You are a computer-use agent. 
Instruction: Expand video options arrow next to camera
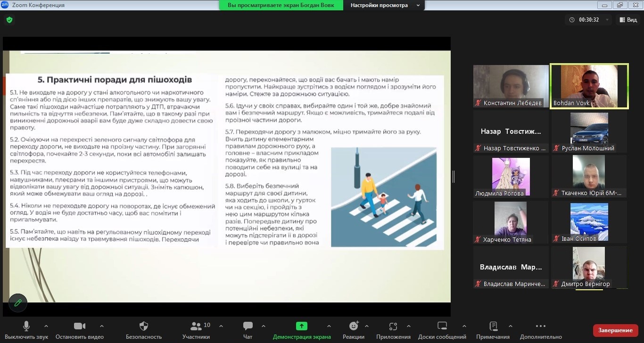pyautogui.click(x=102, y=326)
